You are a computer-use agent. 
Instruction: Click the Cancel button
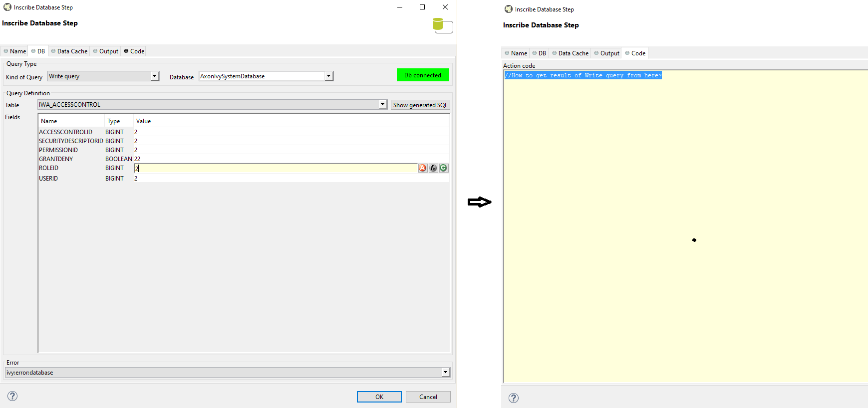[x=428, y=397]
